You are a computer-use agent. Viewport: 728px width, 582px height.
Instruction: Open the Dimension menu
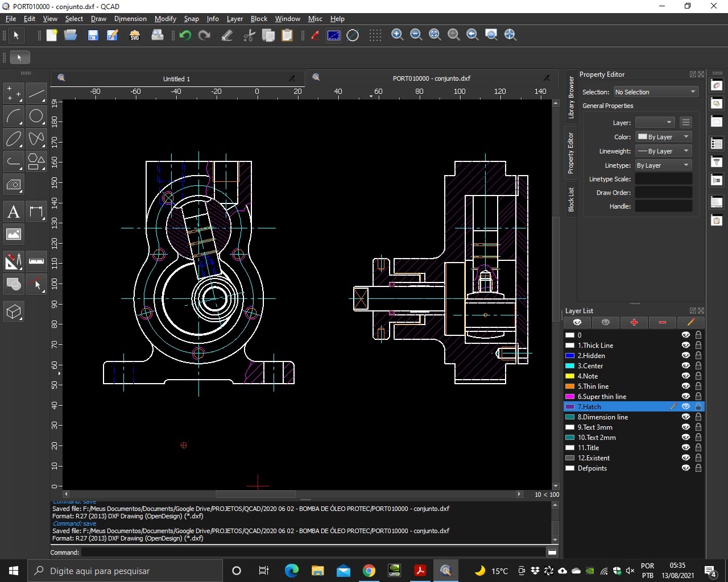coord(130,19)
